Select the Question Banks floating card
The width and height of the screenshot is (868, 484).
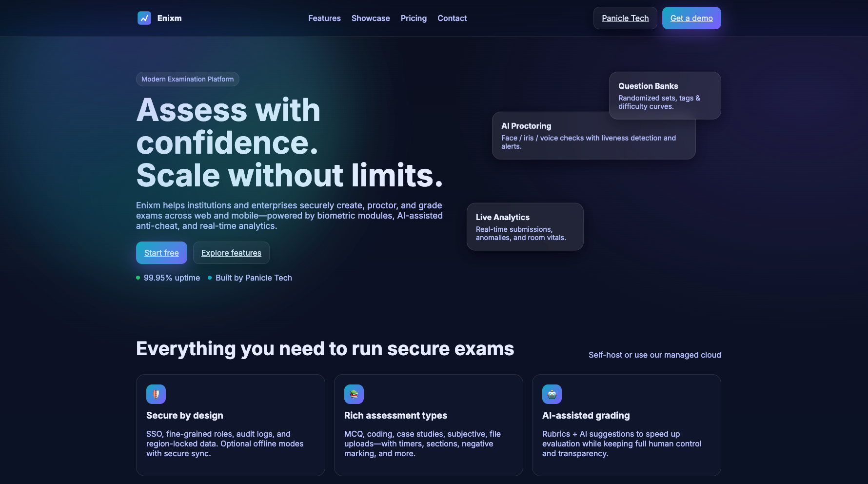(665, 95)
